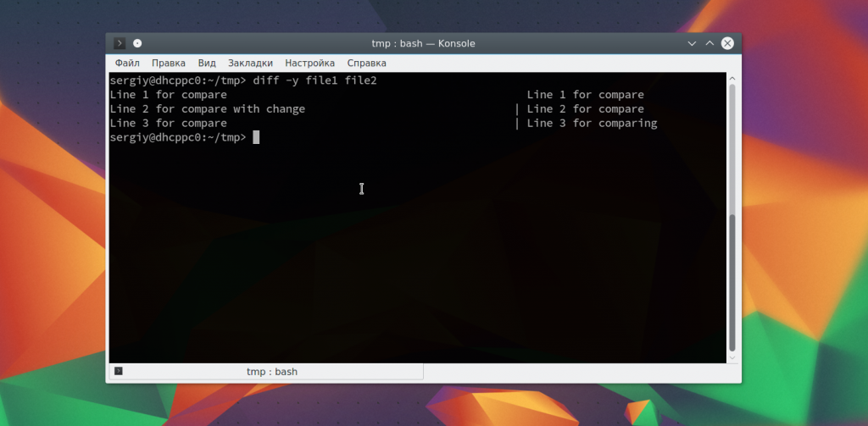
Task: Click the scrollbar down arrow
Action: tap(732, 358)
